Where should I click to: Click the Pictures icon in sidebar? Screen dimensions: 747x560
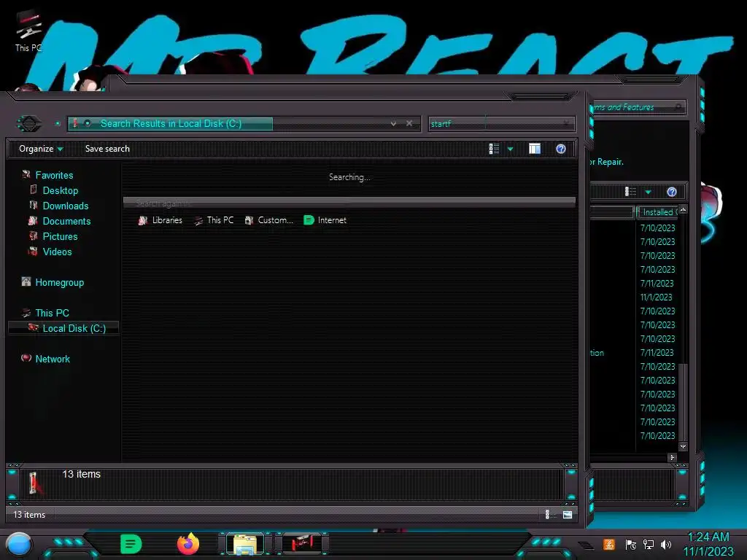click(x=34, y=236)
